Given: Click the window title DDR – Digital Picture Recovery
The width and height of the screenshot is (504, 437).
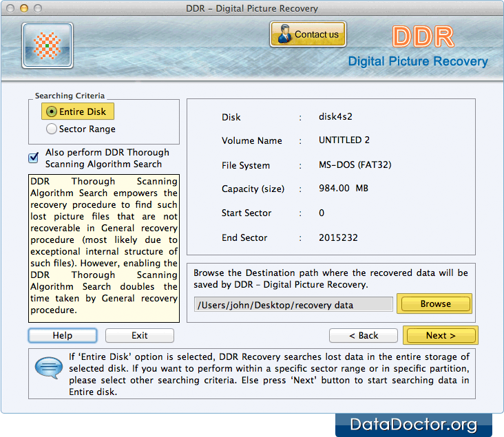Looking at the screenshot, I should (252, 8).
